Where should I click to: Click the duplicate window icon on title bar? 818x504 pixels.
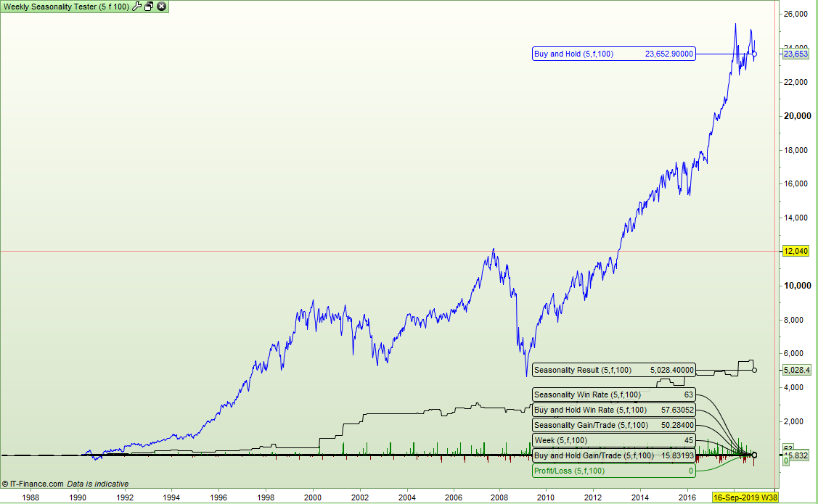(x=147, y=7)
